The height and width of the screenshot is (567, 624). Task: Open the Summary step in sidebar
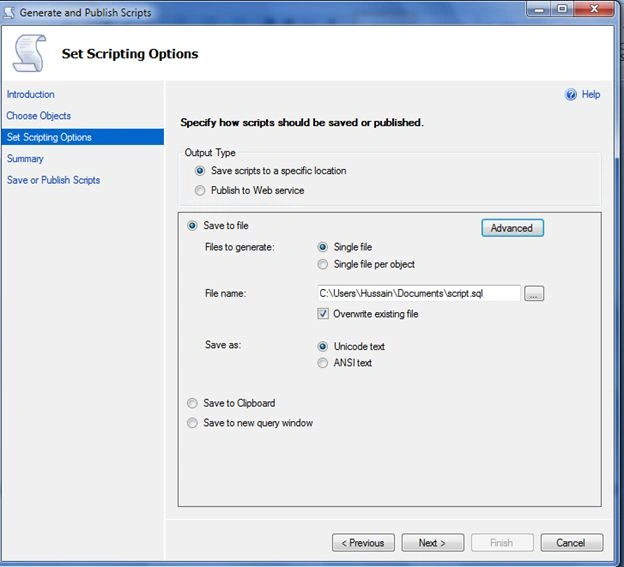pos(25,159)
